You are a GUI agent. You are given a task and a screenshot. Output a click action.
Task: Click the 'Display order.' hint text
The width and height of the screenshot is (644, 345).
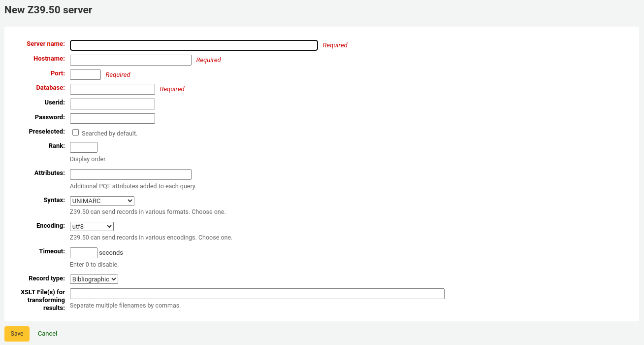coord(88,159)
